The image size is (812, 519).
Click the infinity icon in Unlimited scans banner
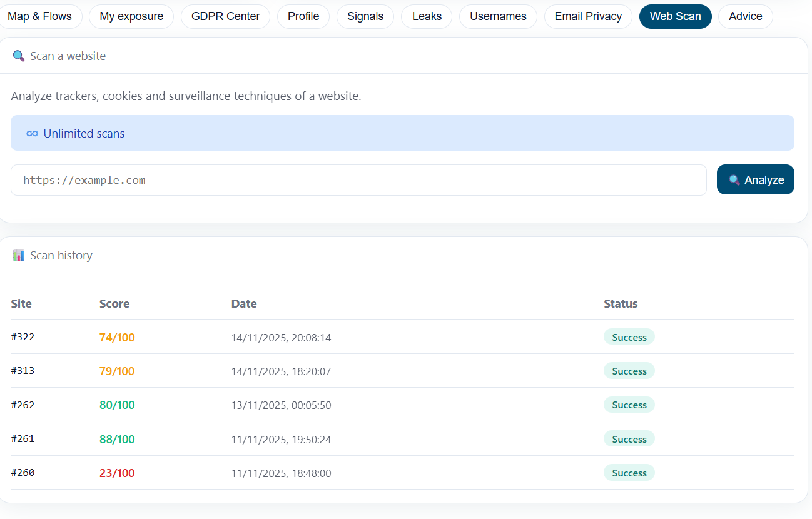[32, 134]
